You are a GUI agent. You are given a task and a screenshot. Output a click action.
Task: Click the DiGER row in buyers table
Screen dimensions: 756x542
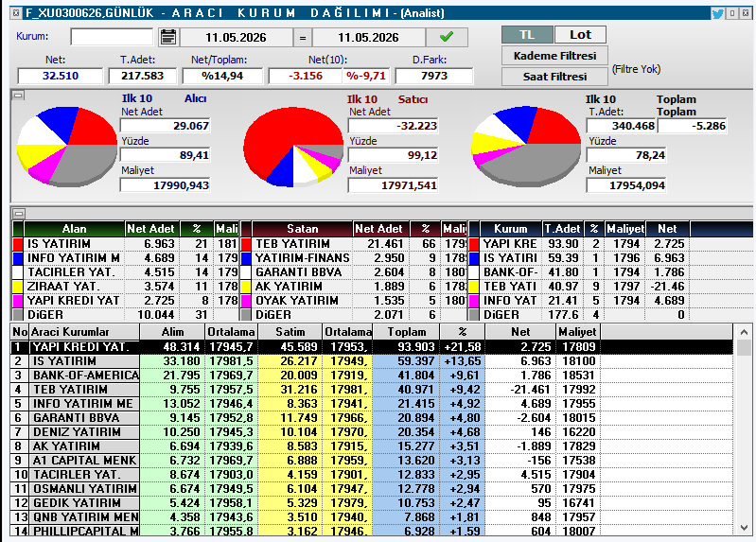[x=125, y=315]
